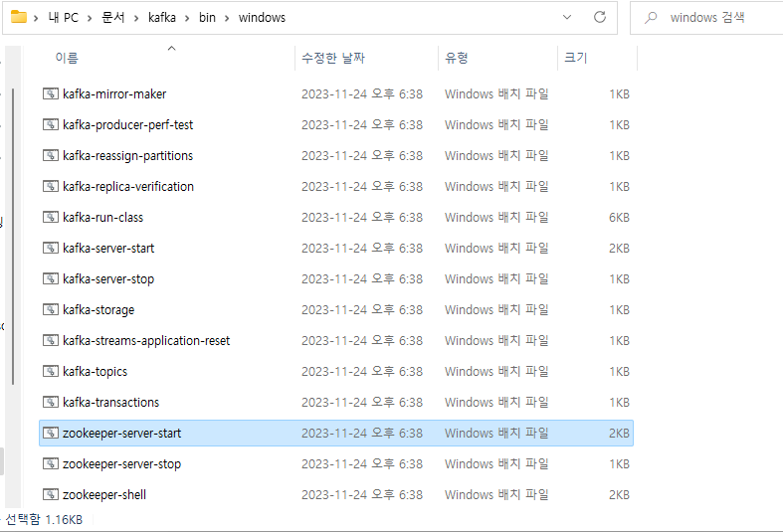783x532 pixels.
Task: Click the kafka-server-stop file icon
Action: (x=51, y=279)
